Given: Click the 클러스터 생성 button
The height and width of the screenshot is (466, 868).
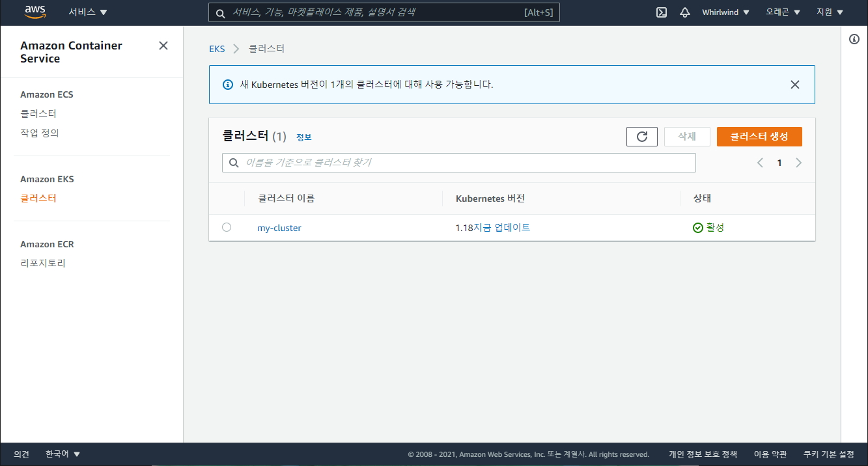Looking at the screenshot, I should pyautogui.click(x=759, y=137).
